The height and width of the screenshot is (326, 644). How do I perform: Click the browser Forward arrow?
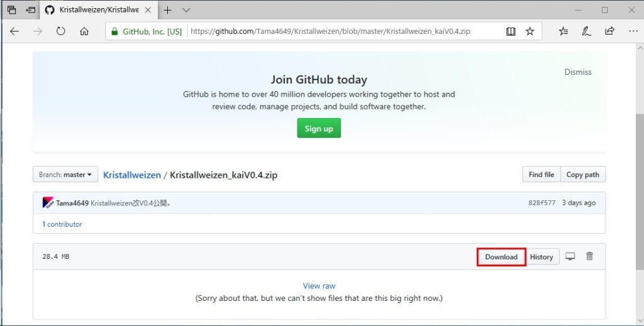coord(37,31)
